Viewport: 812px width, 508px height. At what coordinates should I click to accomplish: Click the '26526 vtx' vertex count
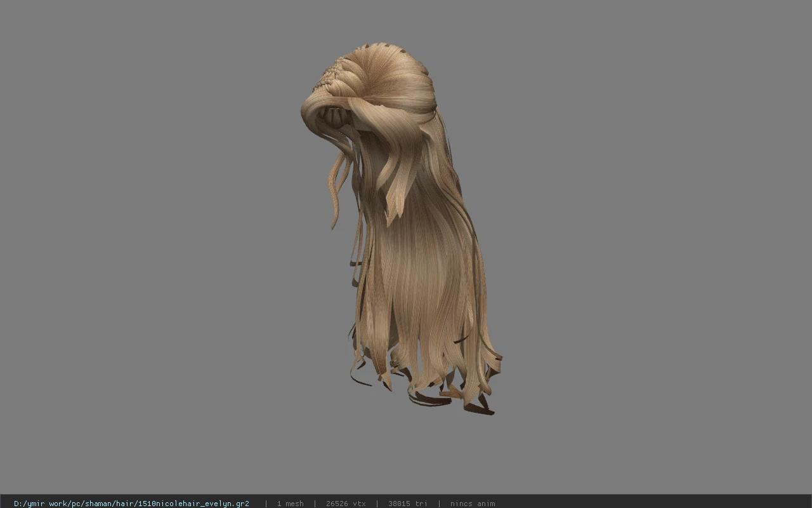point(346,504)
